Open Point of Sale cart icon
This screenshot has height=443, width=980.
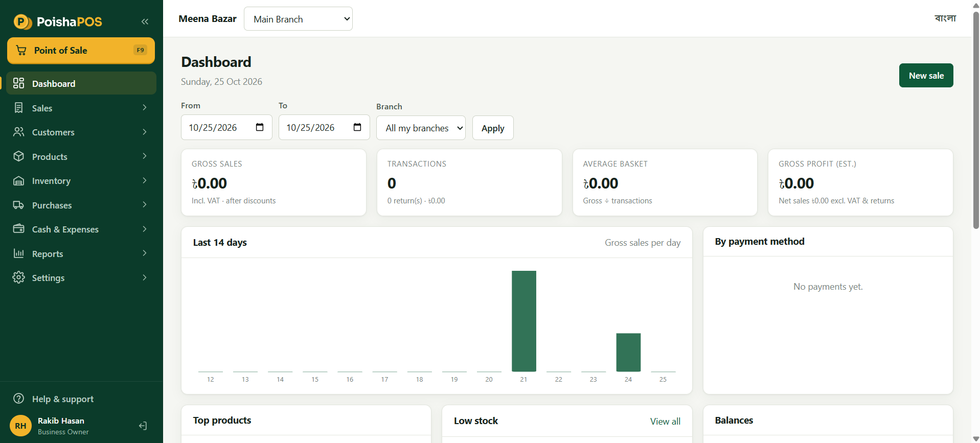pyautogui.click(x=21, y=50)
